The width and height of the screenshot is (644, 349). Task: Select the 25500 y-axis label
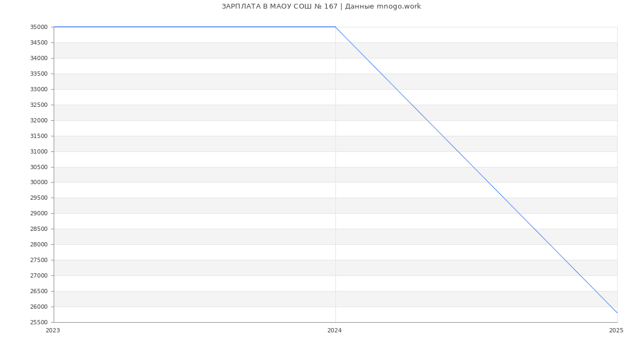[x=39, y=323]
